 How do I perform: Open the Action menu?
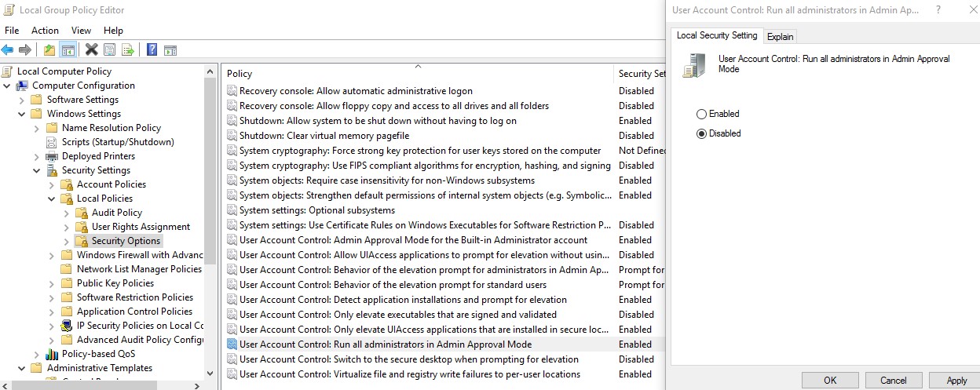[45, 31]
